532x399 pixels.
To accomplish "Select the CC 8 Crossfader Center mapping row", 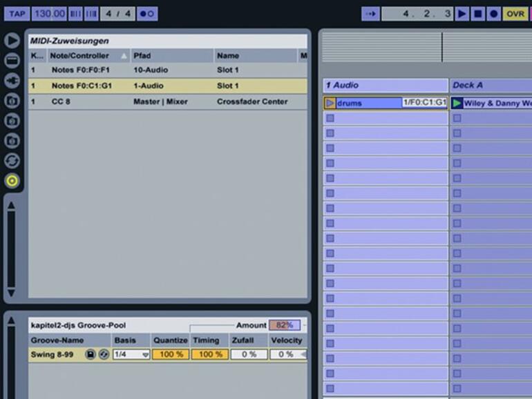I will coord(168,101).
